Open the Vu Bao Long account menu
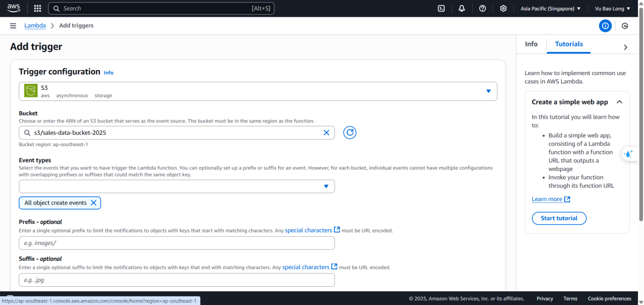 (612, 9)
